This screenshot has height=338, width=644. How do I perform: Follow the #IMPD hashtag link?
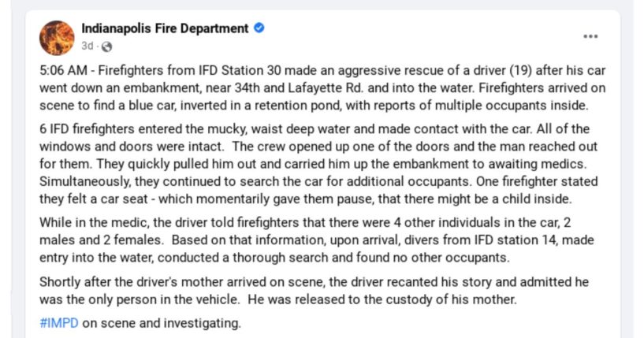(59, 323)
